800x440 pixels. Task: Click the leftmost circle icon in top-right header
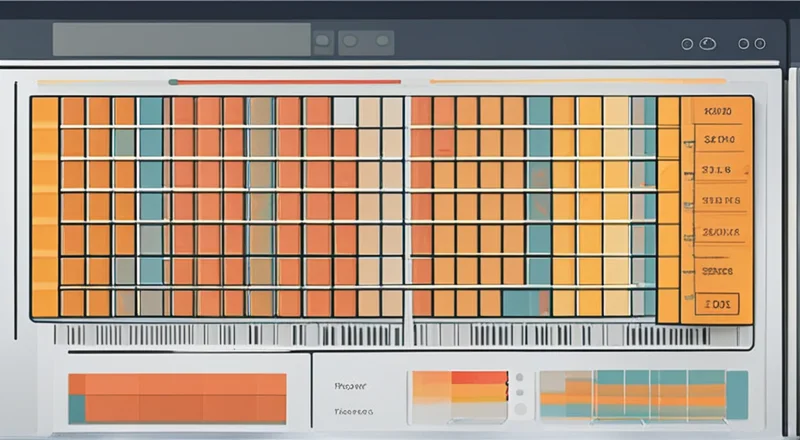click(687, 43)
